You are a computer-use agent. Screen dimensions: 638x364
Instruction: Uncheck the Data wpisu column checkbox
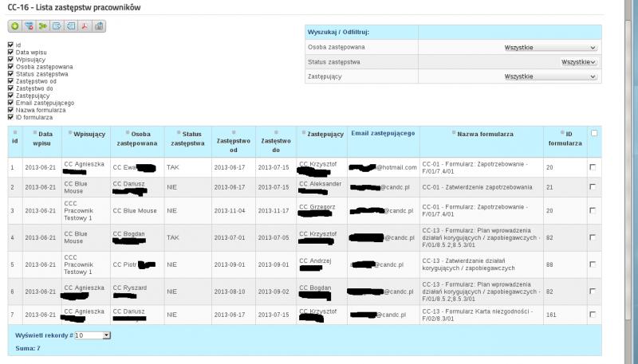(x=10, y=52)
